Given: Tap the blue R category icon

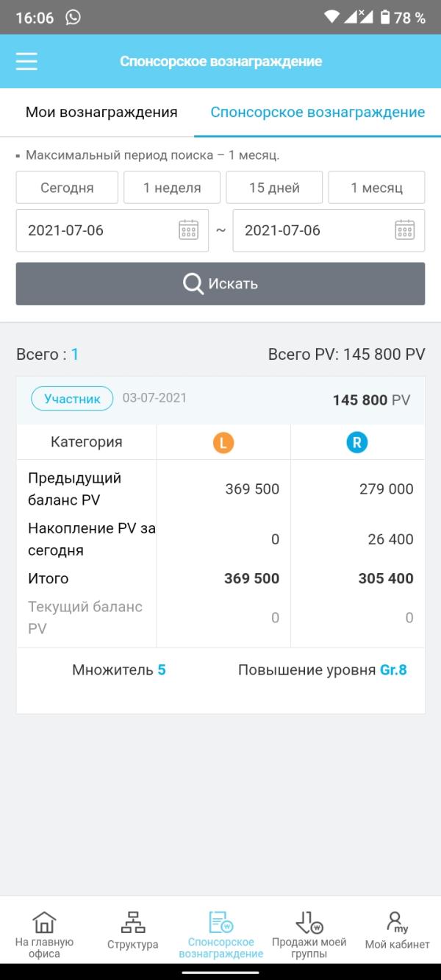Looking at the screenshot, I should pos(357,442).
